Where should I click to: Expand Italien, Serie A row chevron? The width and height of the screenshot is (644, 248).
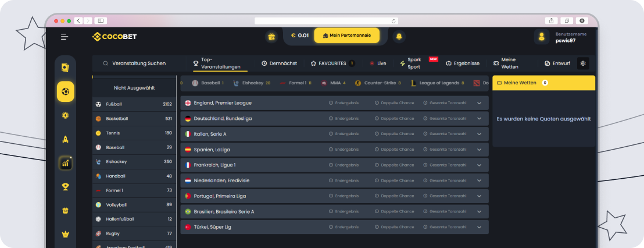[x=479, y=134]
